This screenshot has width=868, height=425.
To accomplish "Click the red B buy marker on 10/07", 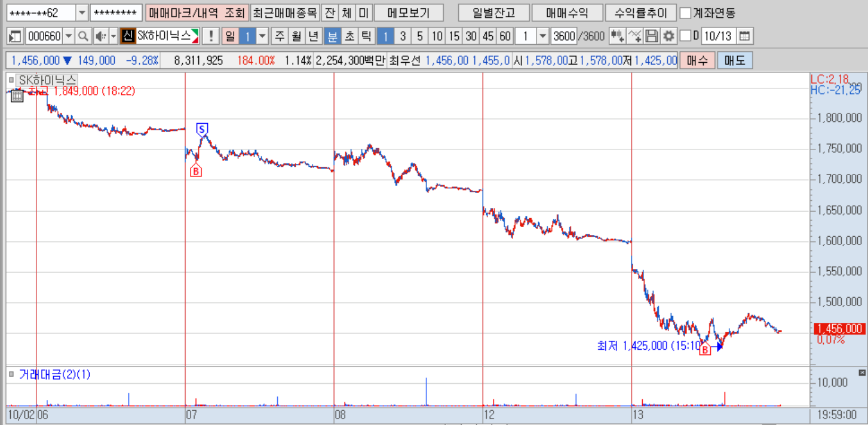I will pyautogui.click(x=196, y=172).
